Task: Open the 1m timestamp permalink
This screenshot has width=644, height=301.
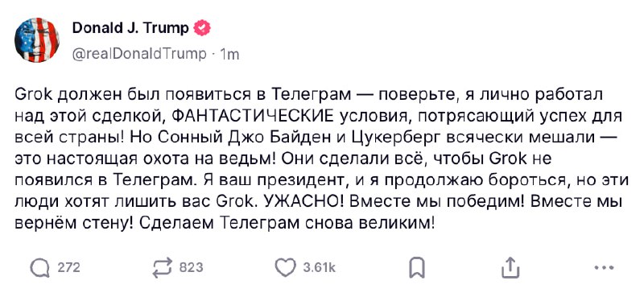Action: (x=229, y=54)
